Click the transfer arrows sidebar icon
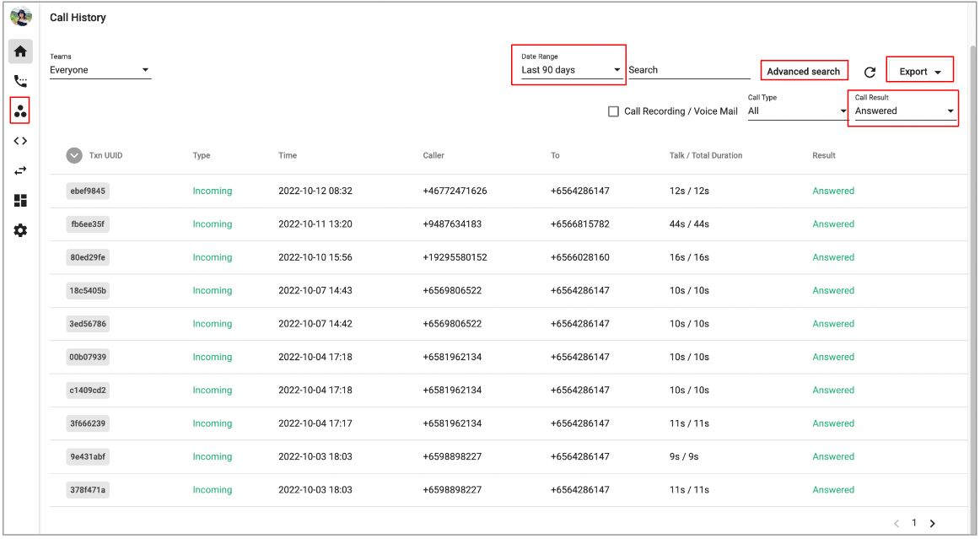This screenshot has height=539, width=980. tap(20, 170)
